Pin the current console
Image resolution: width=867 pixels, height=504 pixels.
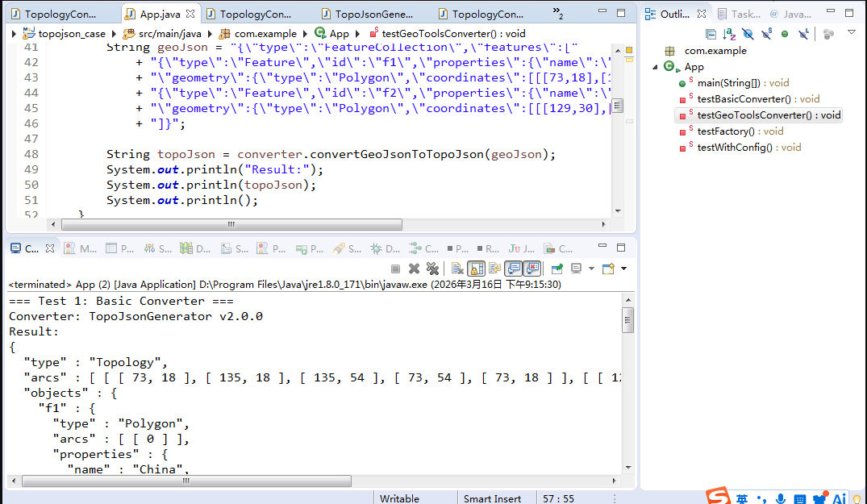557,269
